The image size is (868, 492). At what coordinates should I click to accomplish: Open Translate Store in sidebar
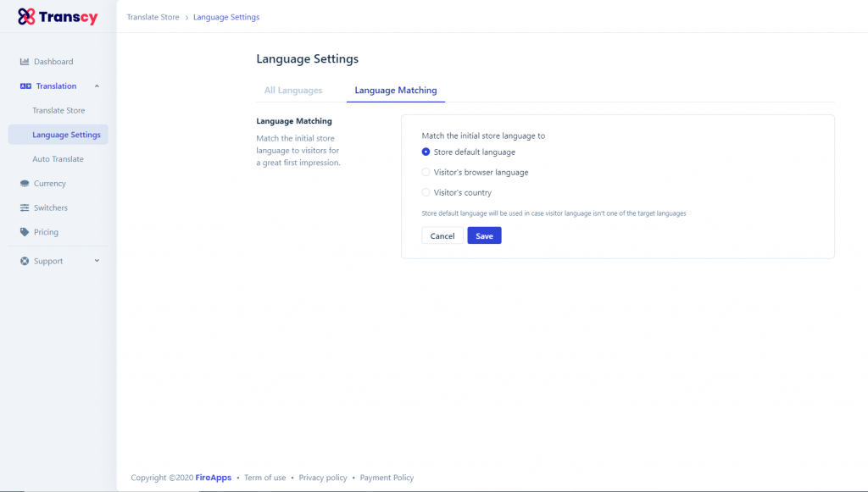pyautogui.click(x=58, y=111)
